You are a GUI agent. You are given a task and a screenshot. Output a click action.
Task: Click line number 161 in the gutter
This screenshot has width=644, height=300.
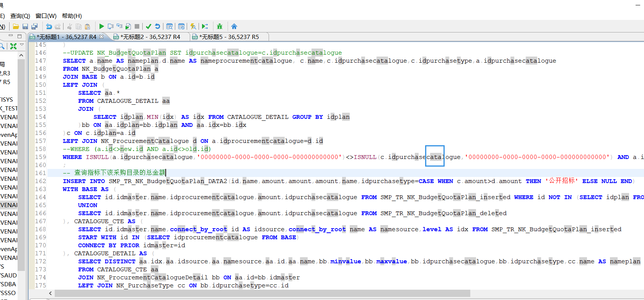pos(41,173)
